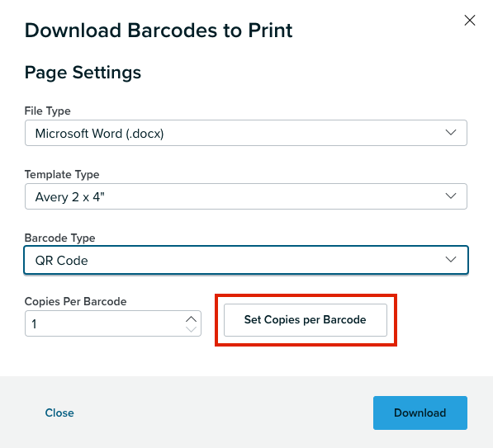The height and width of the screenshot is (448, 493).
Task: Expand the Template Type chevron arrow
Action: click(451, 196)
